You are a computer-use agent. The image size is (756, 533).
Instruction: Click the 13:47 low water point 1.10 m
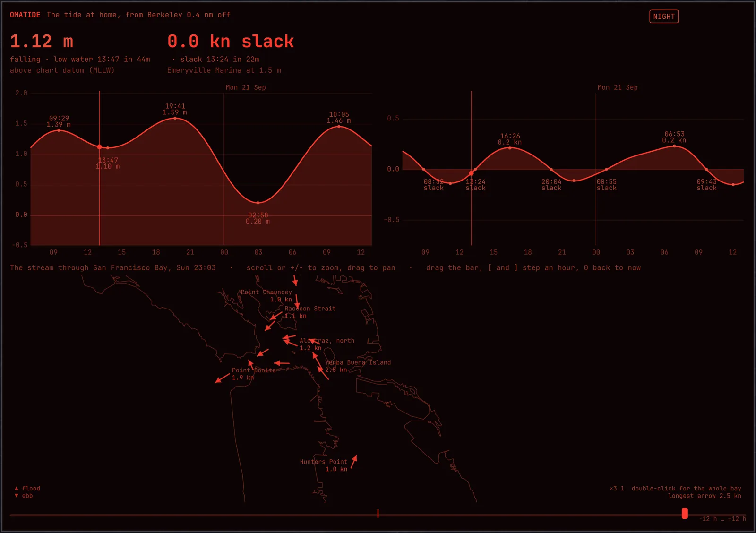coord(108,148)
